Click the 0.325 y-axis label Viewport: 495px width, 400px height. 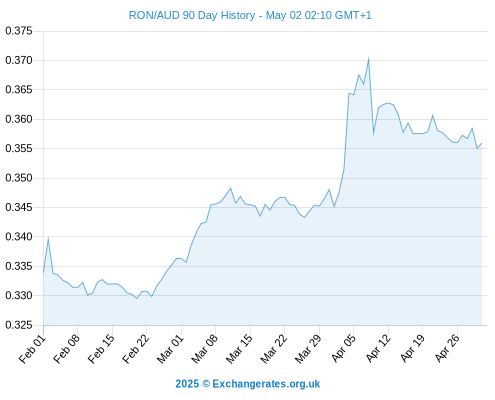[19, 325]
